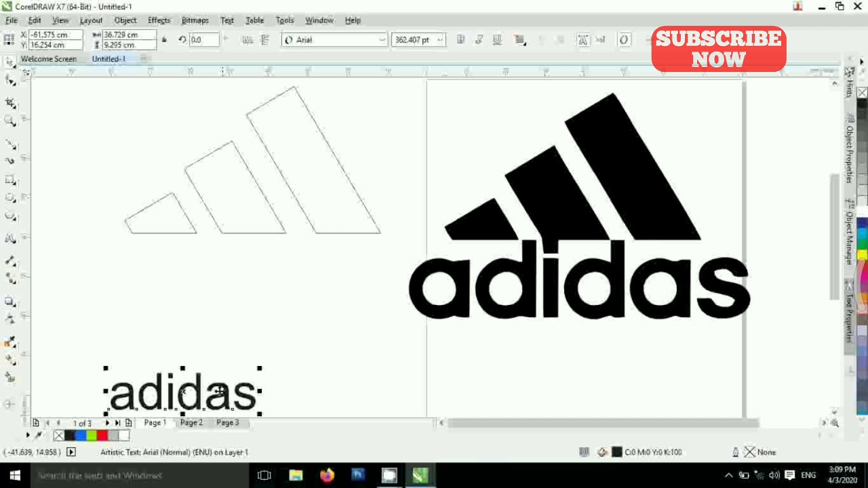Select the Text tool in toolbox
This screenshot has height=488, width=868.
pyautogui.click(x=10, y=239)
